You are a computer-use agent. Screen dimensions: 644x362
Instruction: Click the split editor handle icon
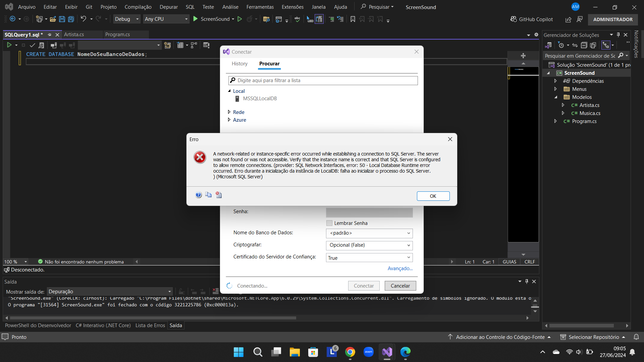(523, 56)
